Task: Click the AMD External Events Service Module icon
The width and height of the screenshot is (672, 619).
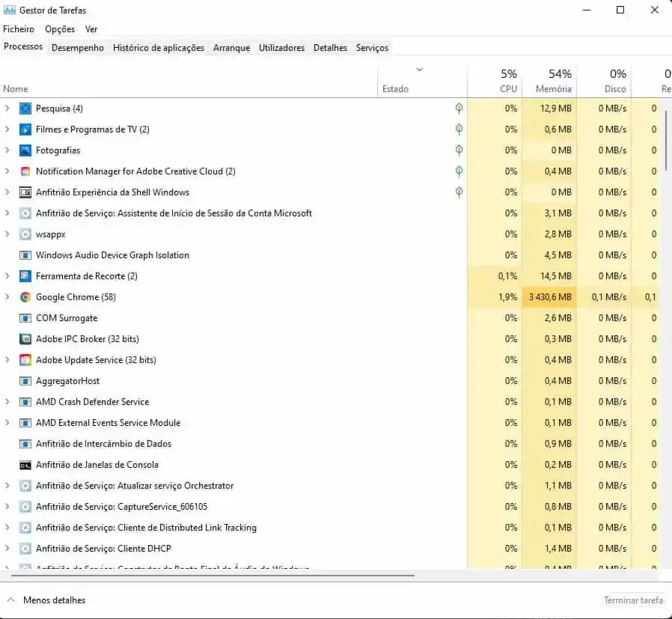Action: pos(25,423)
